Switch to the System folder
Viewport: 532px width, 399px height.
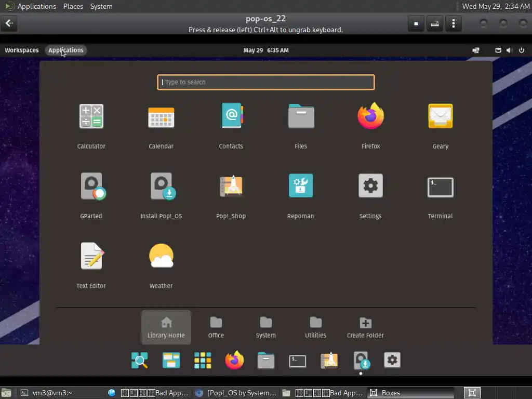point(265,327)
